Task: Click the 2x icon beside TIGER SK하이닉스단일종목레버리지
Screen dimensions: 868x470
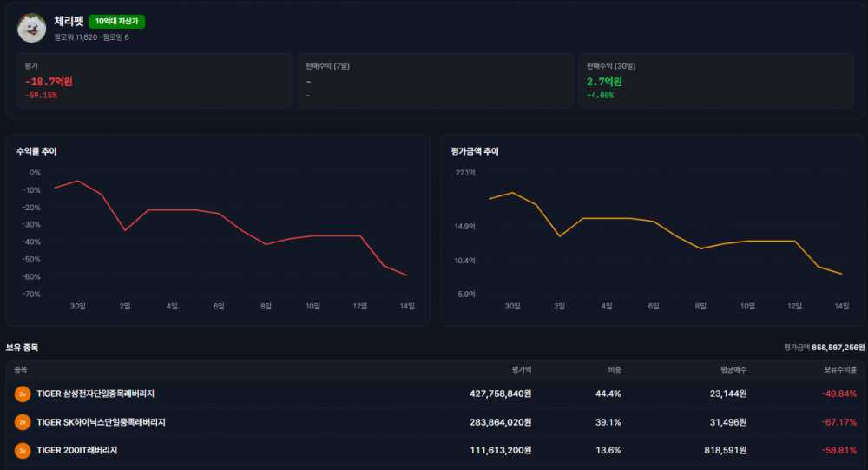Action: [23, 422]
